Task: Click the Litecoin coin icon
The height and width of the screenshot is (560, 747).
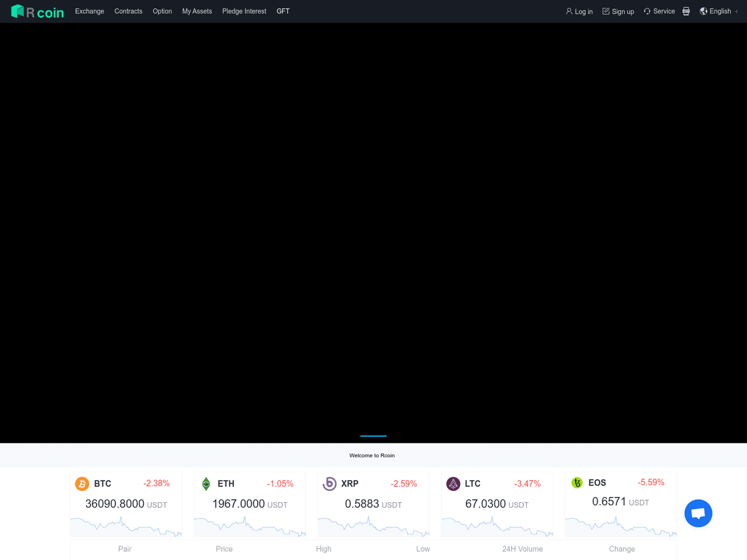Action: tap(453, 483)
